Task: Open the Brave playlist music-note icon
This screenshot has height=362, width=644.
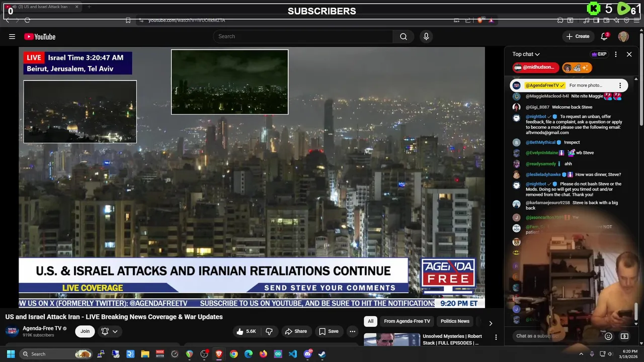Action: click(586, 20)
